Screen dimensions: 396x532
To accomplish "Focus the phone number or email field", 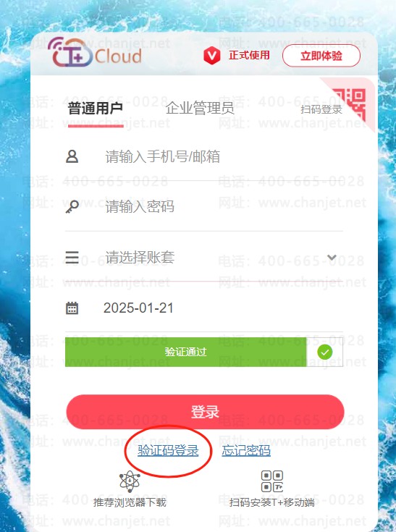I will [x=204, y=157].
